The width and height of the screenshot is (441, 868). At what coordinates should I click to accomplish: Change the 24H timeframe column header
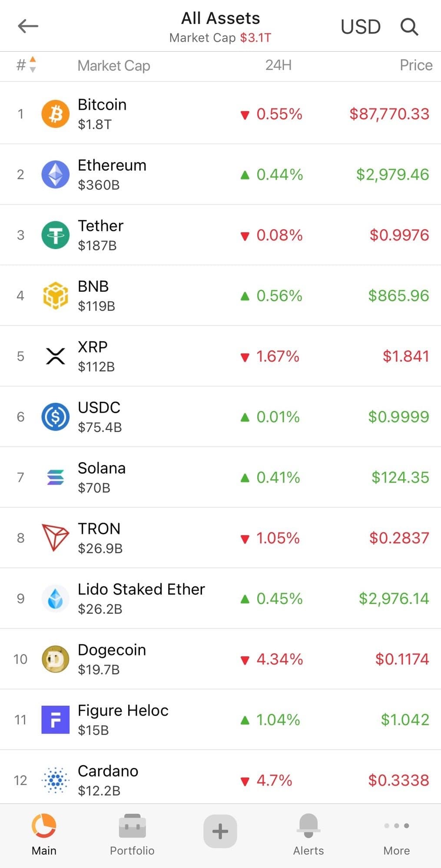(x=279, y=65)
